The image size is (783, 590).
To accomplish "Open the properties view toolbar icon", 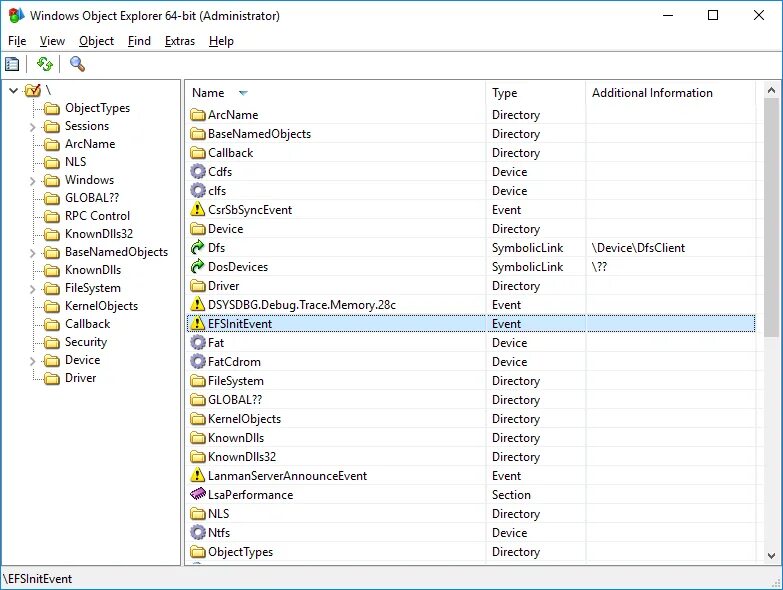I will point(12,64).
